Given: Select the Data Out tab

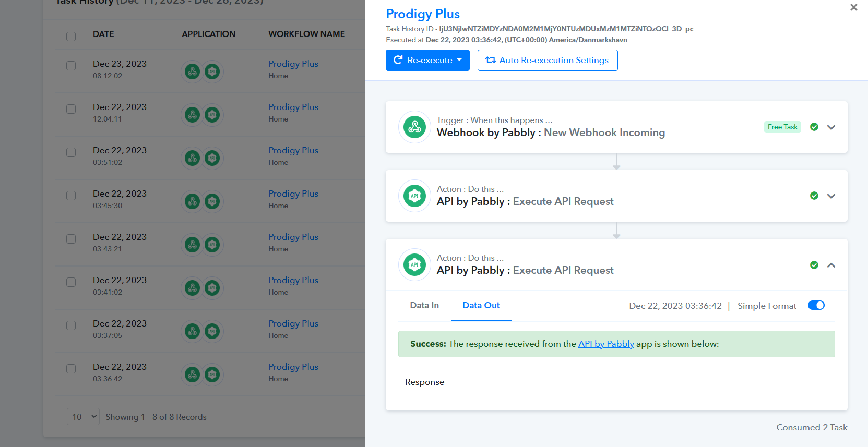Looking at the screenshot, I should [481, 305].
